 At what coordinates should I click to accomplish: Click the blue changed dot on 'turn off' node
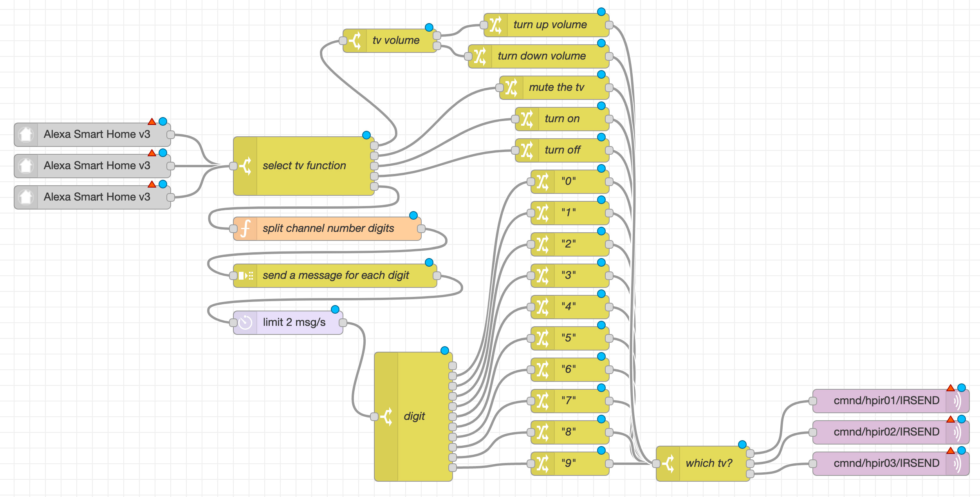601,137
